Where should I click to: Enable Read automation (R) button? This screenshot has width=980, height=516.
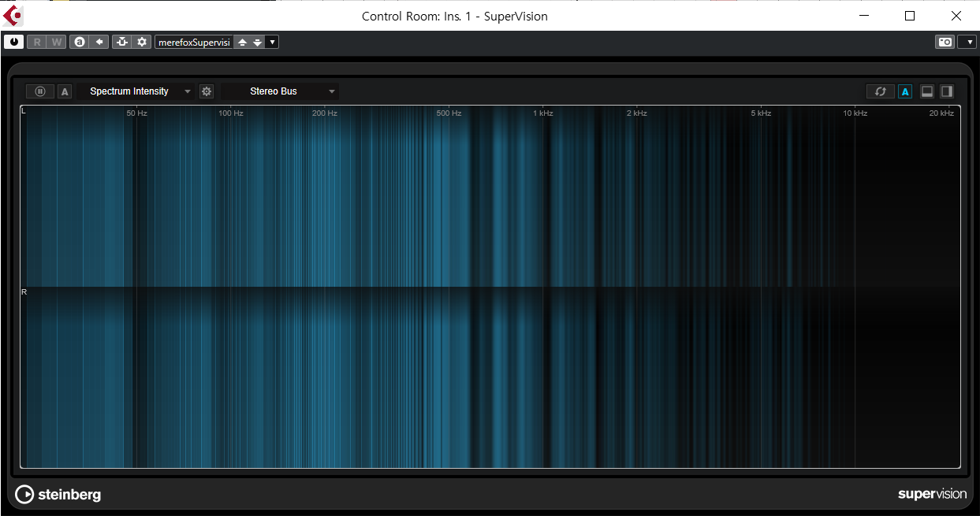pos(36,42)
